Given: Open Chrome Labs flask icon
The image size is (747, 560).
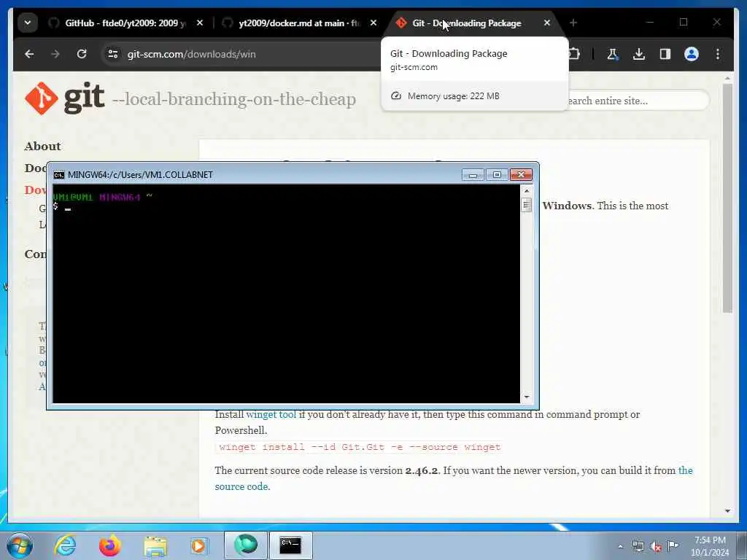Looking at the screenshot, I should coord(613,54).
